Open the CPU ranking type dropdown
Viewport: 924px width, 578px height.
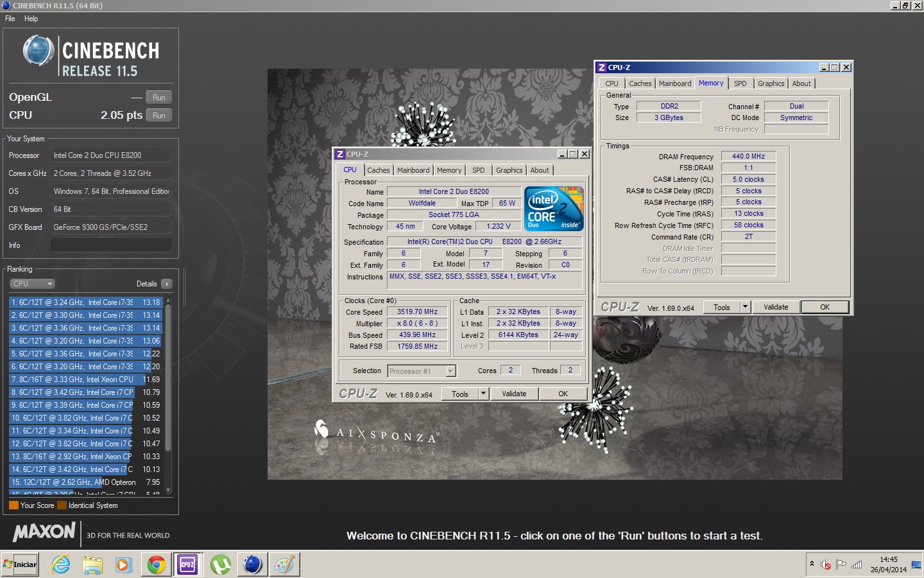pyautogui.click(x=32, y=284)
